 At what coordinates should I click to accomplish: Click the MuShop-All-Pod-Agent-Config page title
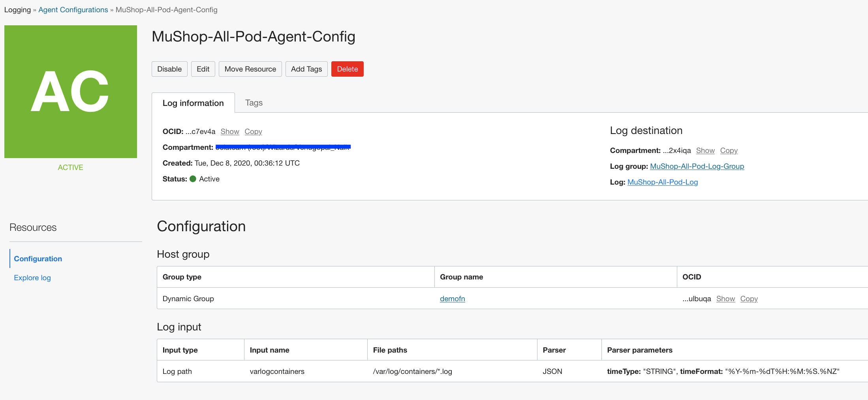click(x=254, y=37)
